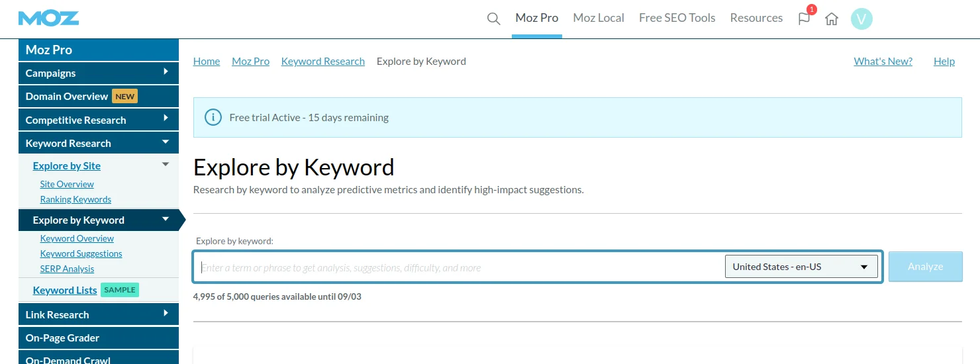Collapse the Keyword Research sidebar section
The image size is (980, 364).
(166, 142)
